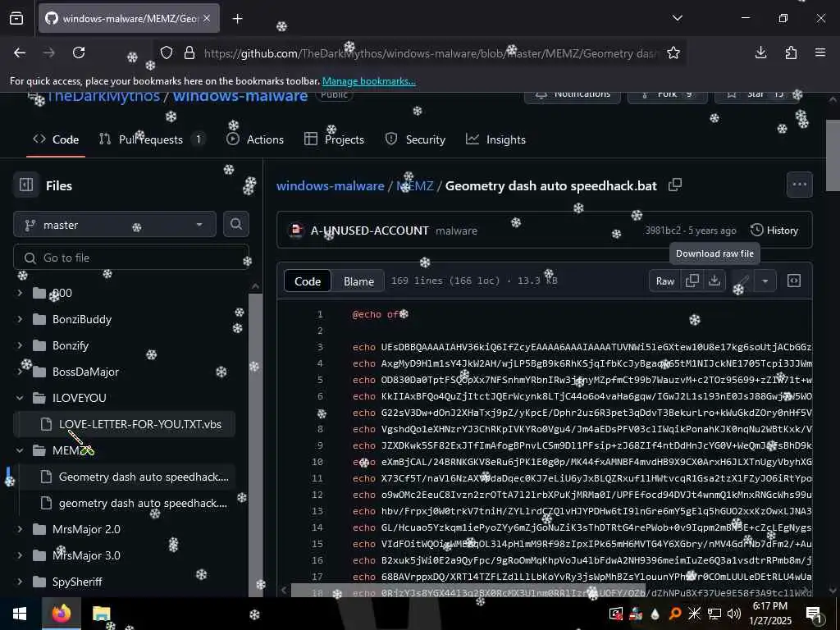Download the raw file
Viewport: 840px width, 630px height.
tap(714, 281)
